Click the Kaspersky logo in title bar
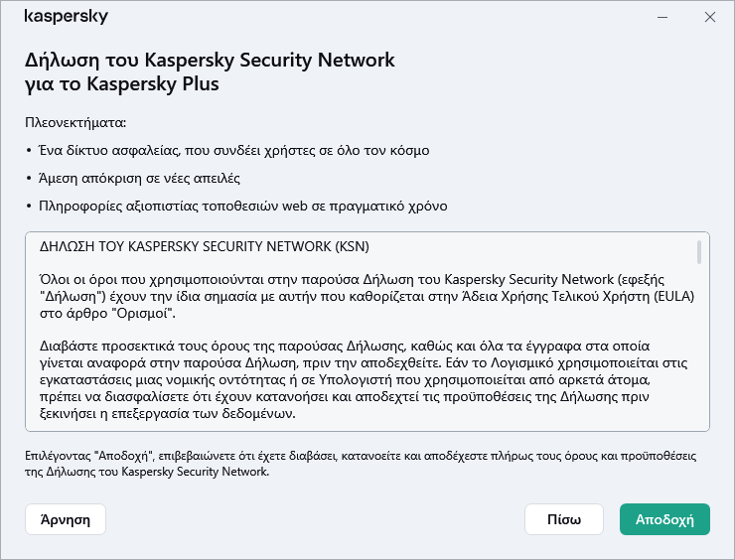This screenshot has width=735, height=560. click(x=66, y=17)
